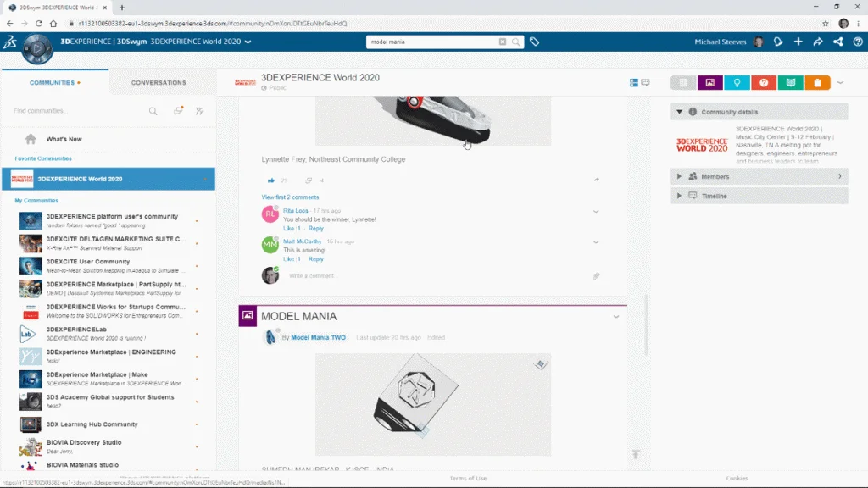
Task: Click the 3DS compass logo
Action: [10, 42]
